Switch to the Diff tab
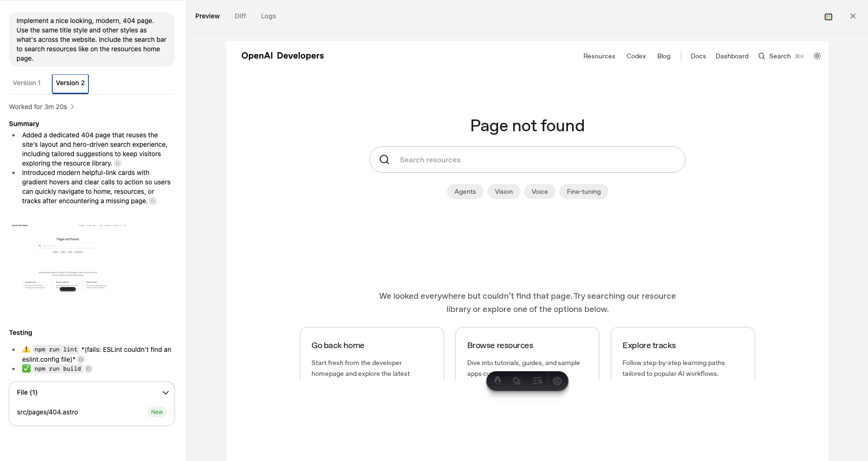The height and width of the screenshot is (461, 868). [240, 16]
